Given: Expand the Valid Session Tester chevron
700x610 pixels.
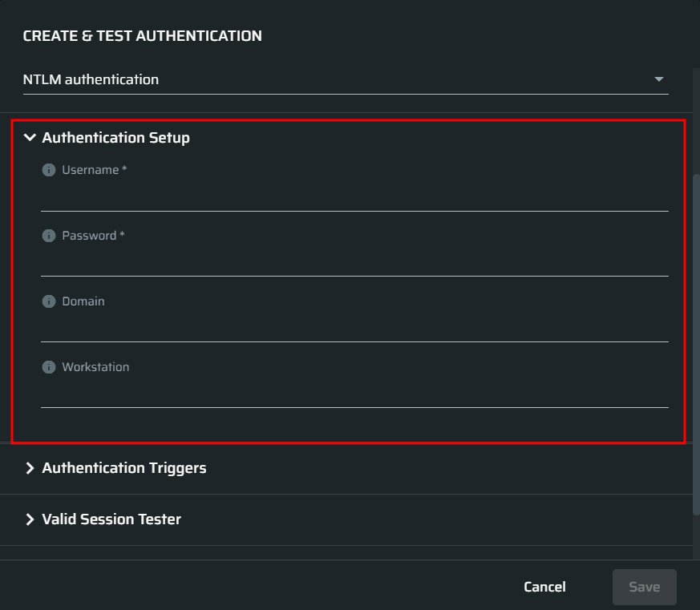Looking at the screenshot, I should coord(30,519).
